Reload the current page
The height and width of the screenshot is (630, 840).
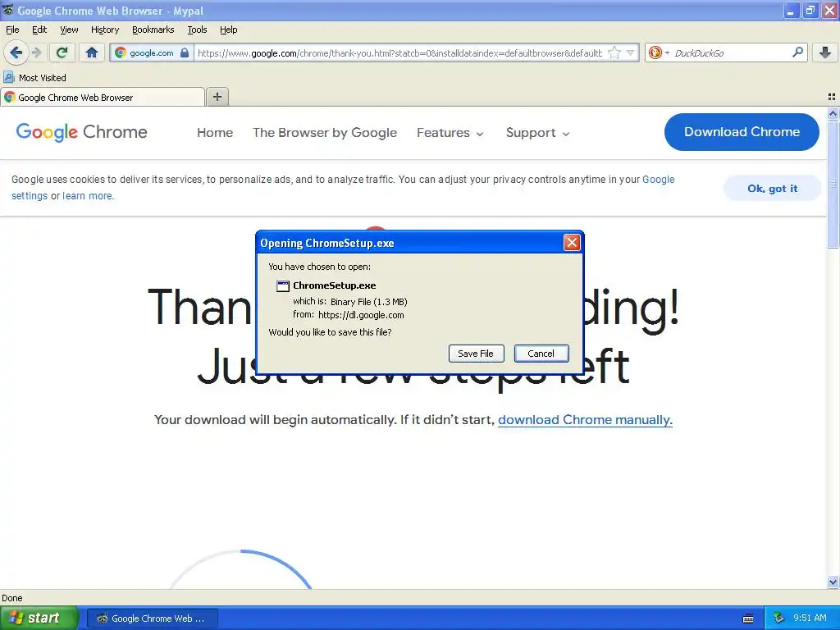(x=62, y=52)
